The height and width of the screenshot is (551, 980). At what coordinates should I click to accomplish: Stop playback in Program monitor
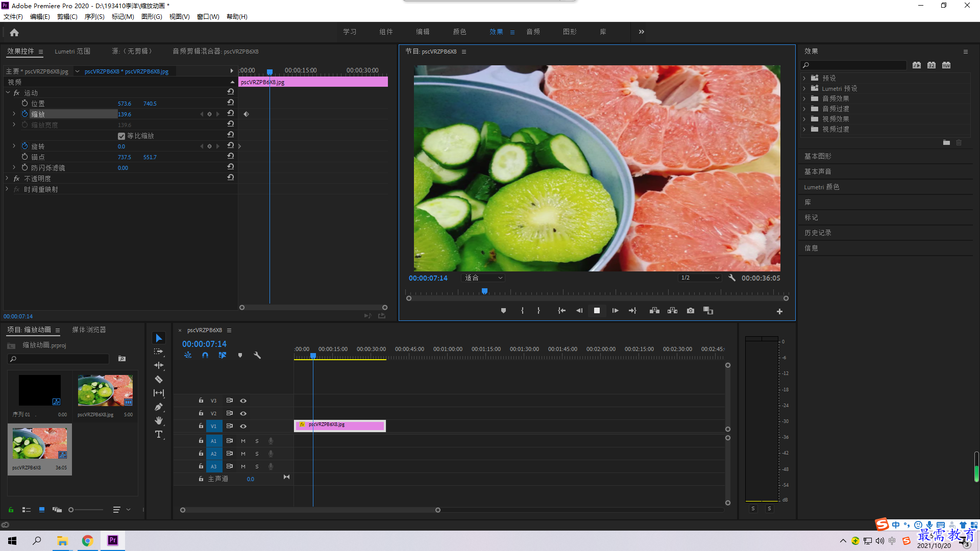click(x=597, y=311)
